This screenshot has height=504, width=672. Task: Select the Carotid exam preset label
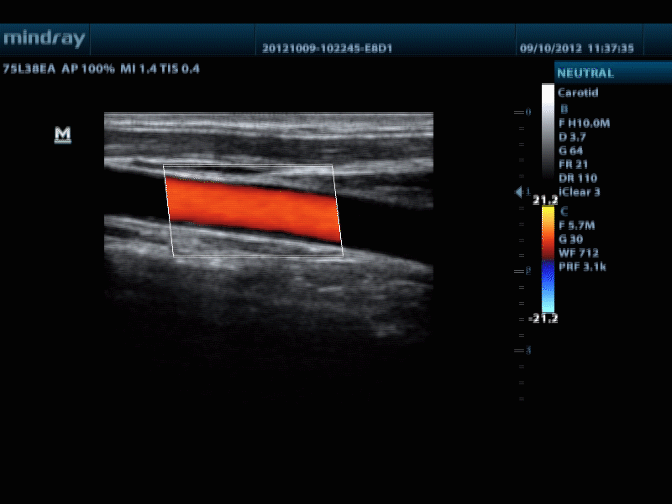pos(578,92)
